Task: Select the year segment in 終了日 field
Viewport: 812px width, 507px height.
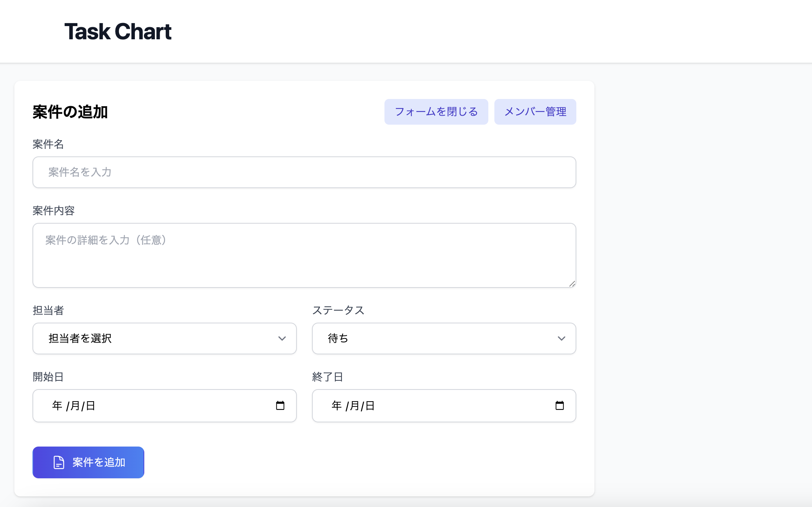Action: point(337,406)
